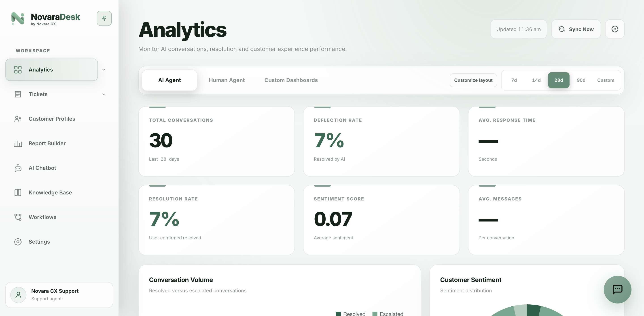644x316 pixels.
Task: Click the Analytics grid icon in sidebar
Action: coord(18,70)
